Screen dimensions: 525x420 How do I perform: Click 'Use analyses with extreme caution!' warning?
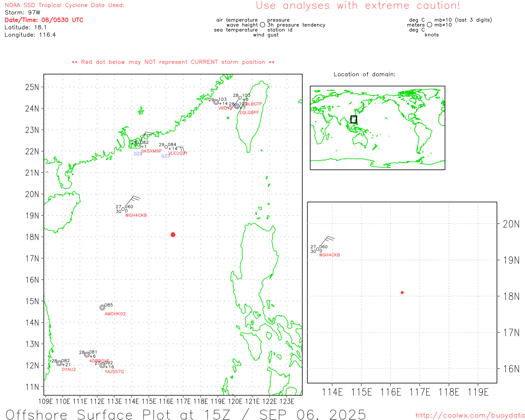[x=358, y=6]
